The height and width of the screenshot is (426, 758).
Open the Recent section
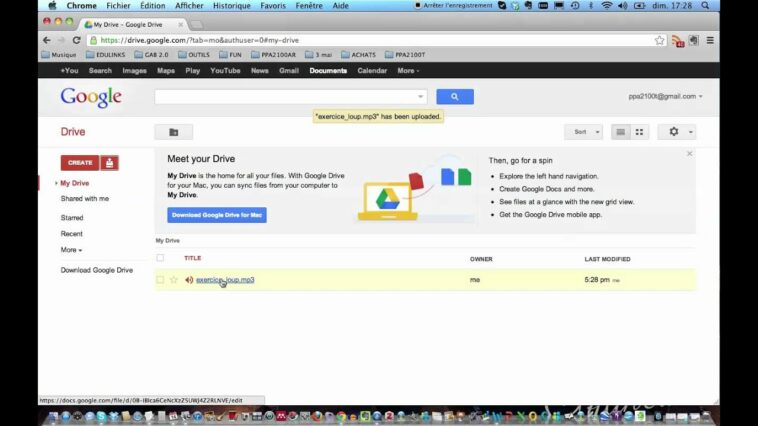coord(72,234)
